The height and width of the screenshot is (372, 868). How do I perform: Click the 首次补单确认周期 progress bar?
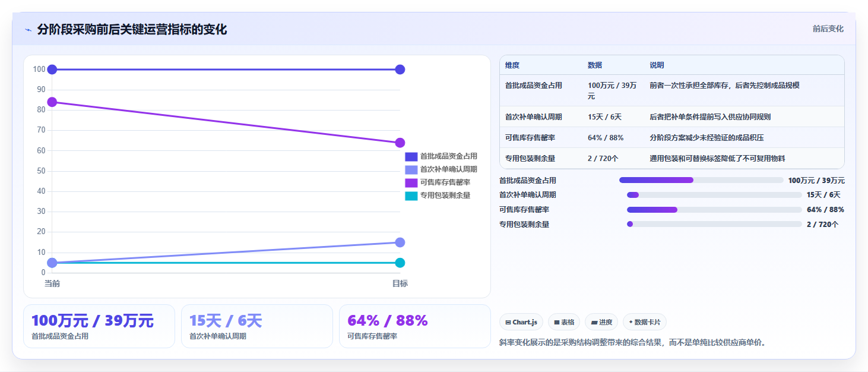[x=714, y=195]
